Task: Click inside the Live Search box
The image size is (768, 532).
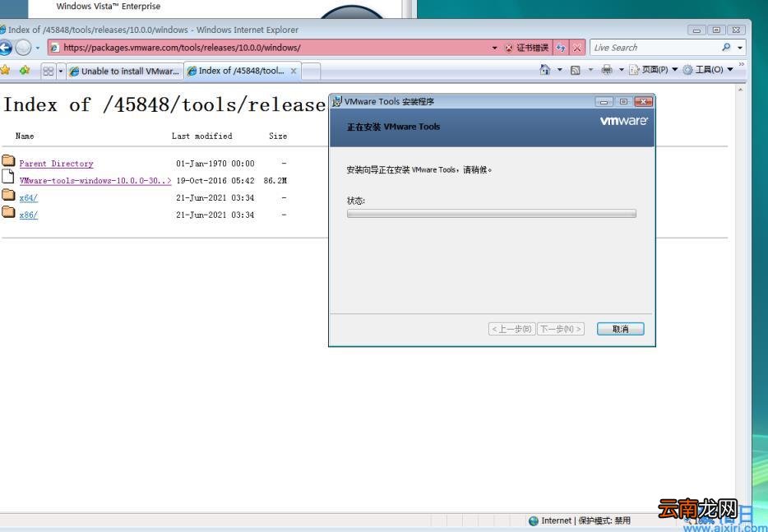Action: 655,48
